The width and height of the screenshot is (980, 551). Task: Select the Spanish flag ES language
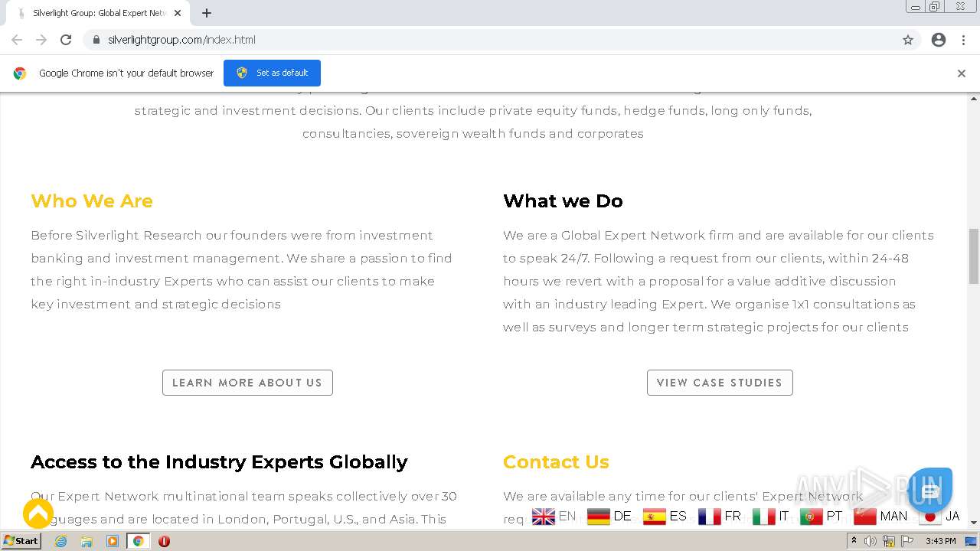click(665, 517)
